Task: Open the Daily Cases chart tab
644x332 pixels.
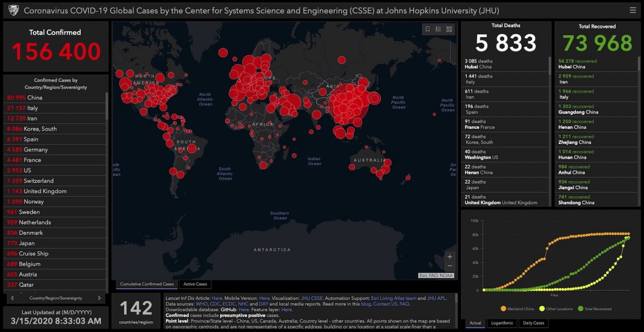Action: [532, 323]
